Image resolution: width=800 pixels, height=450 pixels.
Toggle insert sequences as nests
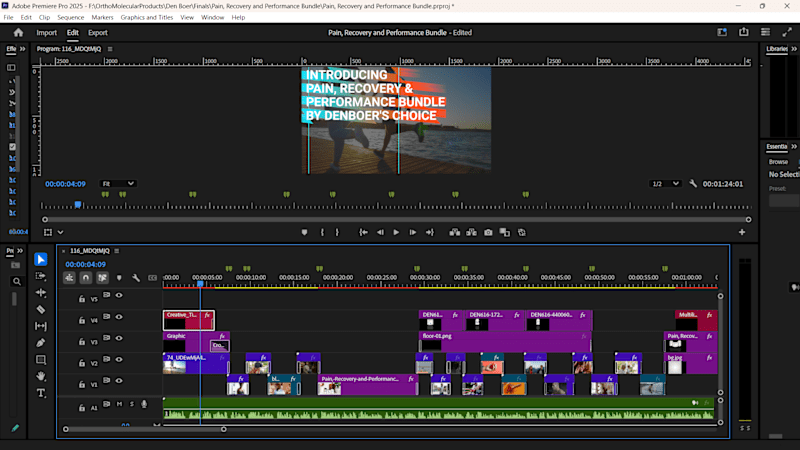click(69, 278)
